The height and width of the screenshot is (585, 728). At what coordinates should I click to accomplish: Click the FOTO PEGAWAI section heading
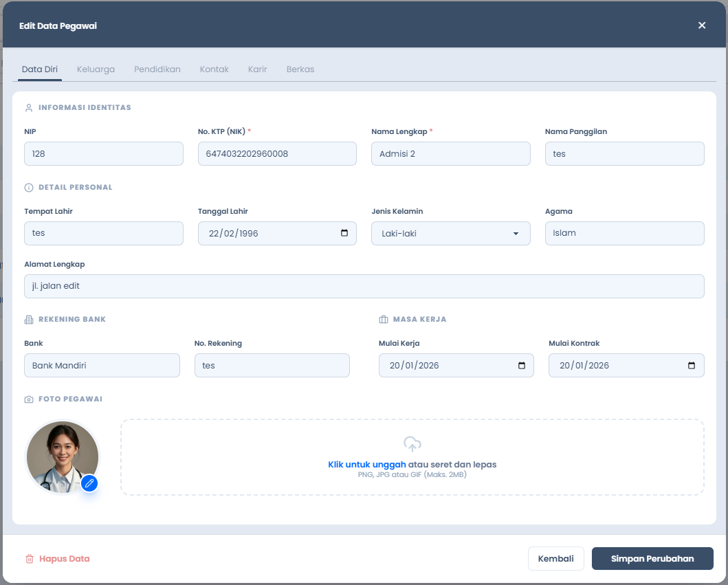pyautogui.click(x=70, y=399)
